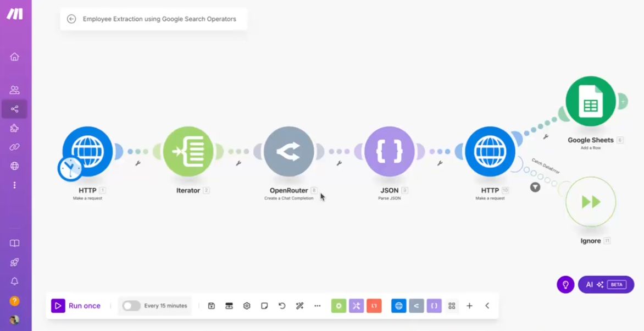Click wrench between OpenRouter and JSON
The height and width of the screenshot is (331, 644).
pos(339,163)
